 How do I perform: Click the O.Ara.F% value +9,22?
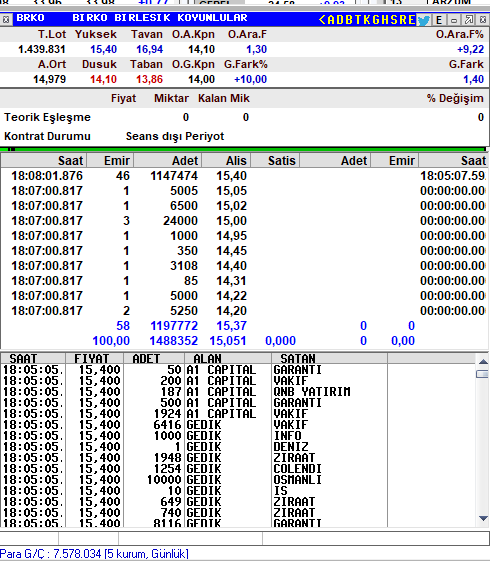pos(470,49)
